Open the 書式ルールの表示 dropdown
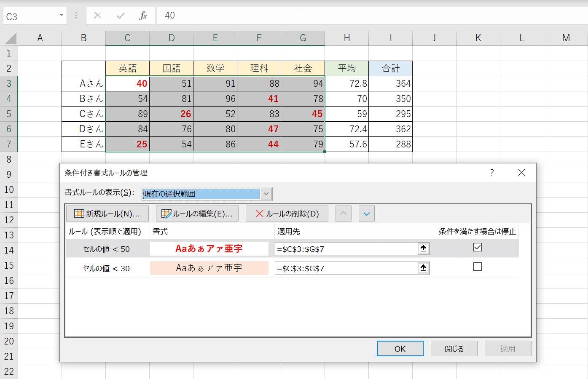The height and width of the screenshot is (379, 588). click(x=266, y=194)
